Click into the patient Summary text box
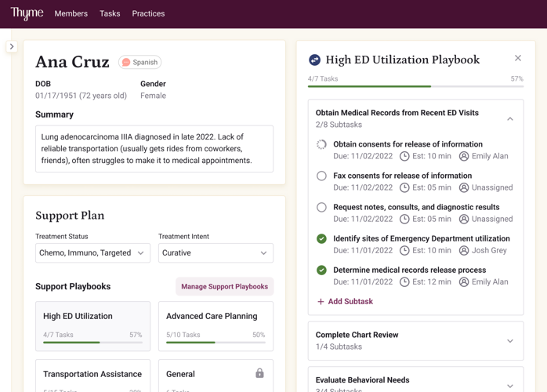This screenshot has height=392, width=547. point(154,148)
